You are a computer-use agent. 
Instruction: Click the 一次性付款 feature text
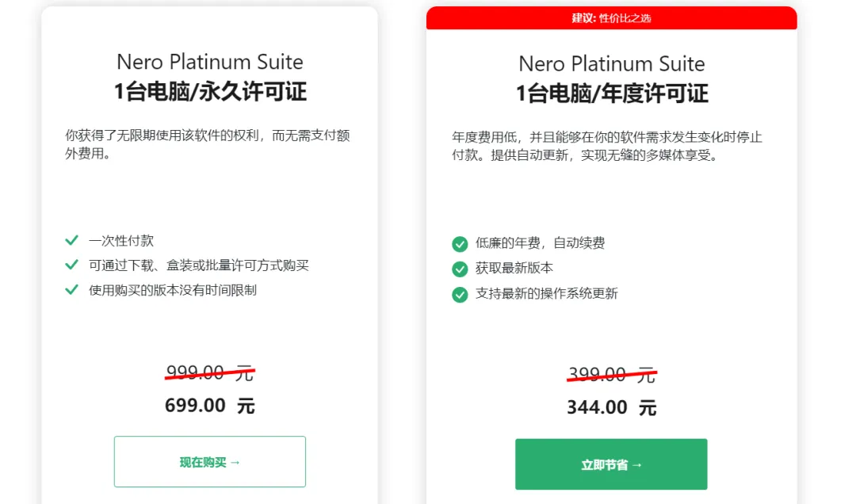pyautogui.click(x=121, y=241)
